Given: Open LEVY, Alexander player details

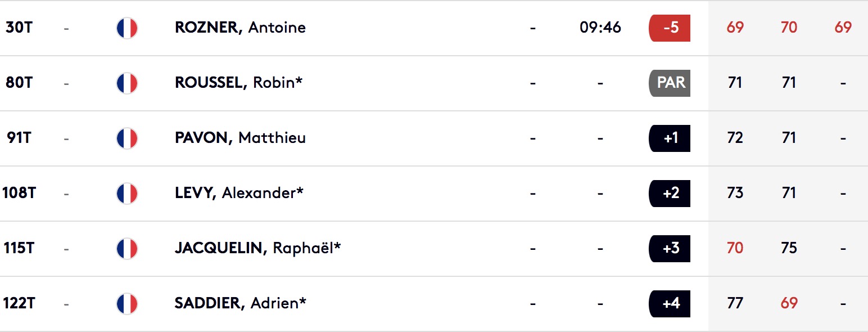Looking at the screenshot, I should [x=239, y=193].
